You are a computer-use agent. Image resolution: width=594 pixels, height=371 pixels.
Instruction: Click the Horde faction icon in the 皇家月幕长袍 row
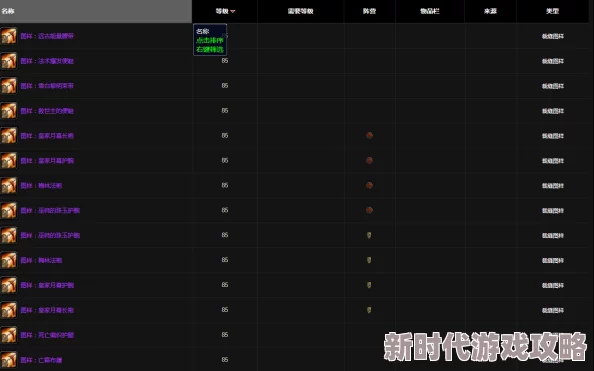tap(369, 135)
